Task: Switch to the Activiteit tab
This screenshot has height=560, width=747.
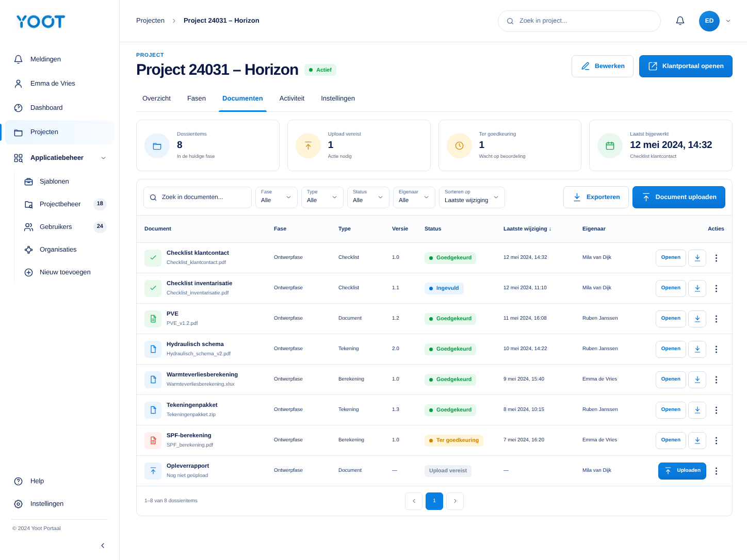Action: (292, 98)
